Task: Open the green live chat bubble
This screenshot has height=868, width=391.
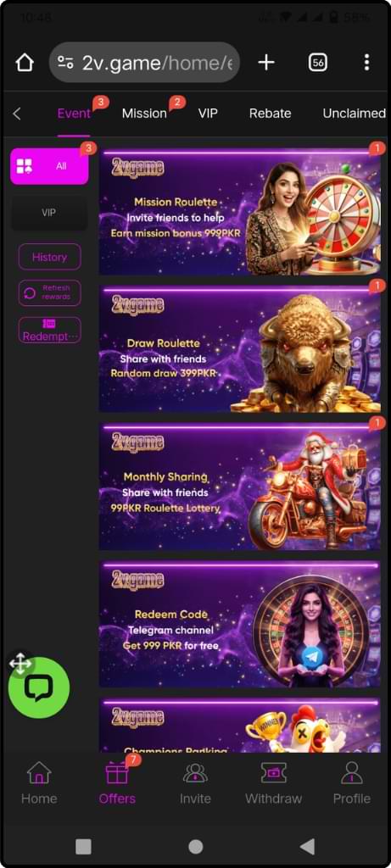Action: 39,687
